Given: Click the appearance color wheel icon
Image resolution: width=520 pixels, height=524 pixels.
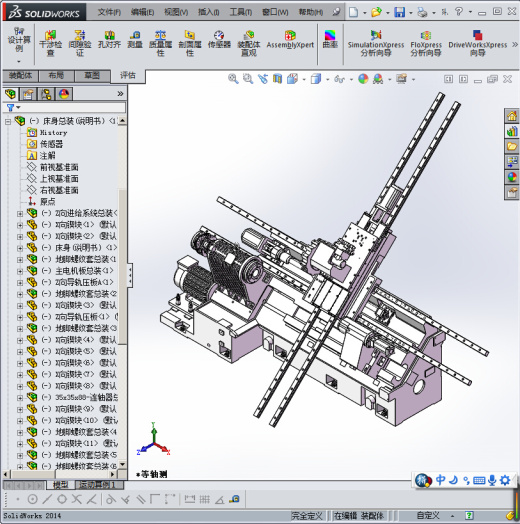Looking at the screenshot, I should [x=363, y=79].
